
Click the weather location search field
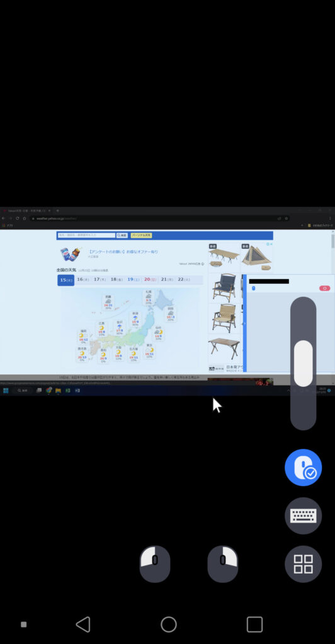[x=87, y=235]
